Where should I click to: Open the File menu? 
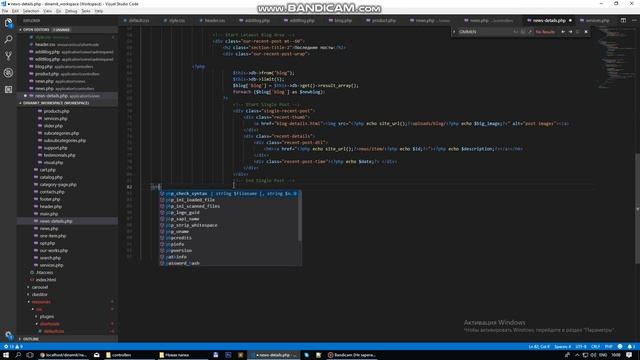pyautogui.click(x=5, y=11)
